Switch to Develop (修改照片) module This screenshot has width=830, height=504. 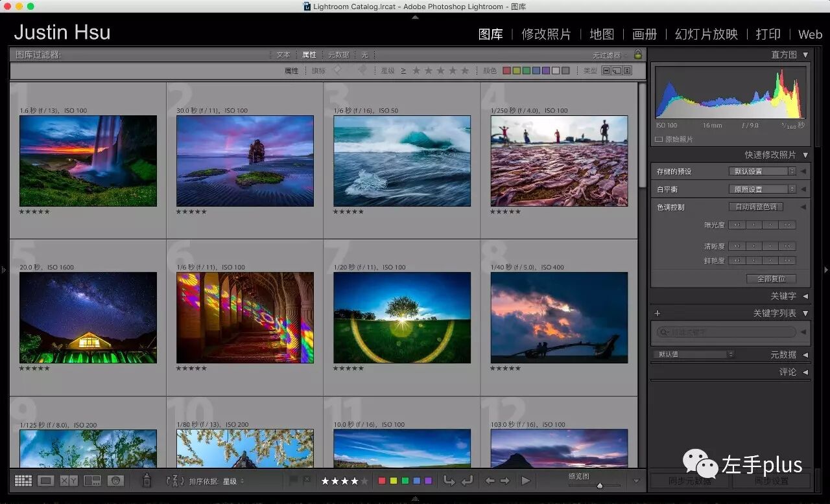click(x=547, y=34)
